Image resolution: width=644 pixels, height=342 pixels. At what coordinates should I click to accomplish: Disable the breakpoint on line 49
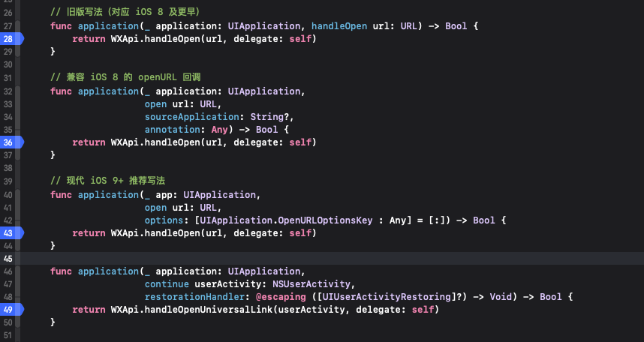coord(11,310)
